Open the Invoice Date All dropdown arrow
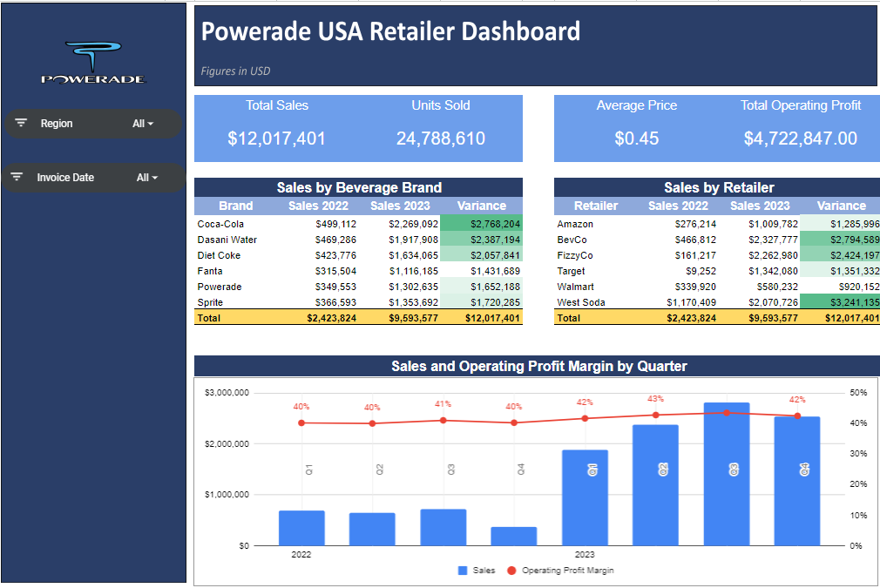 tap(154, 178)
